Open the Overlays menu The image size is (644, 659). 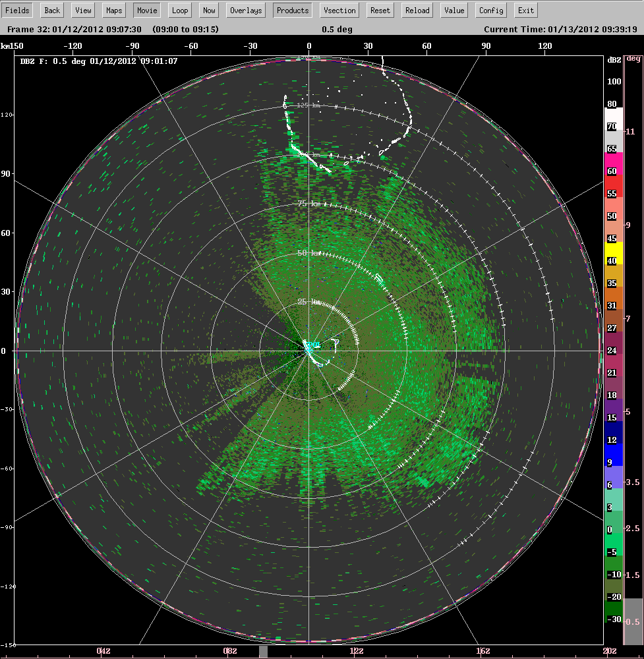tap(245, 10)
